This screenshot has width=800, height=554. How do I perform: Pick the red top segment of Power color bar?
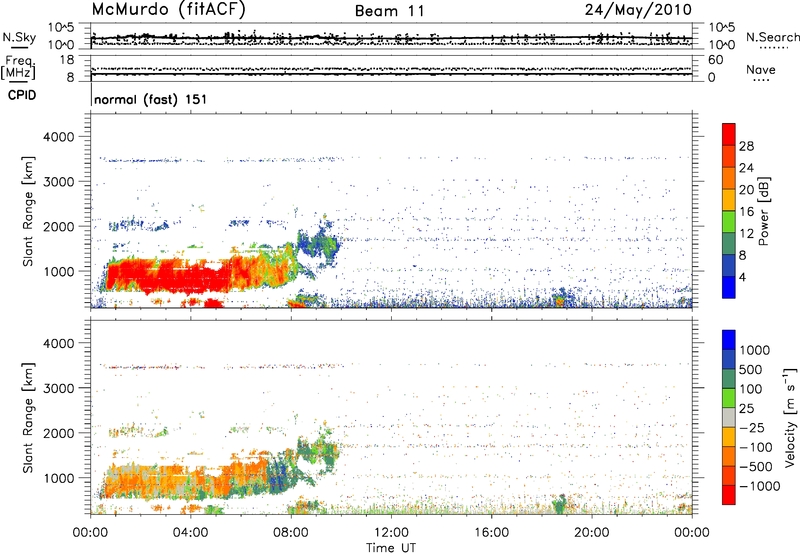[x=729, y=134]
